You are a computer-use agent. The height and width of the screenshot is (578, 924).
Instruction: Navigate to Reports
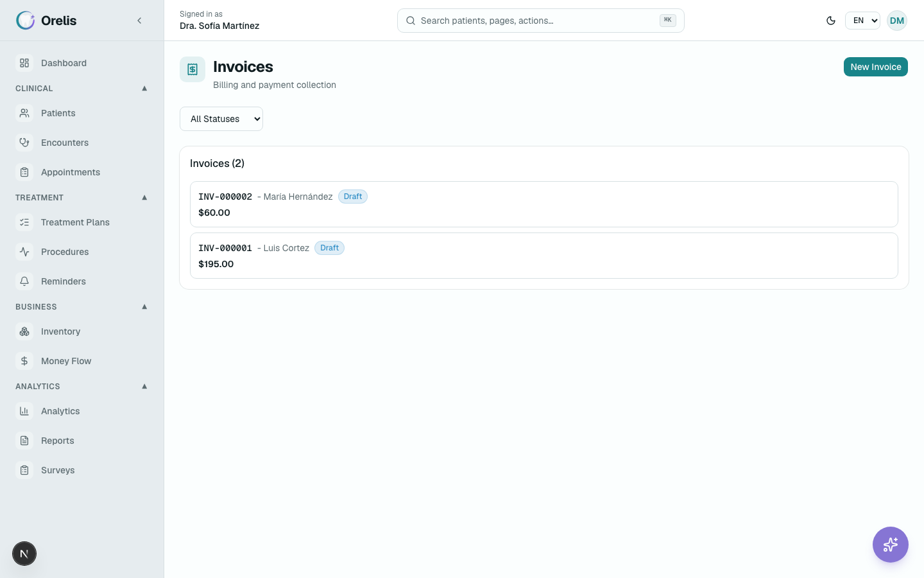(81, 441)
